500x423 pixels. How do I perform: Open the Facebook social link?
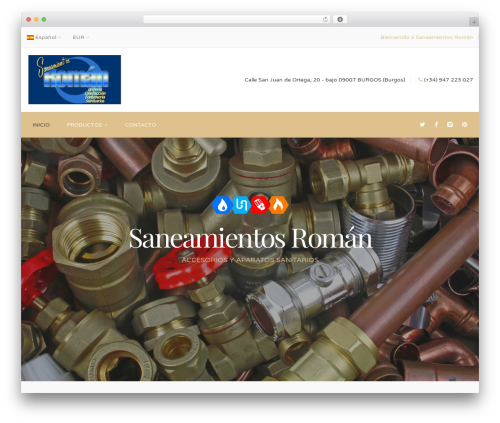coord(436,124)
